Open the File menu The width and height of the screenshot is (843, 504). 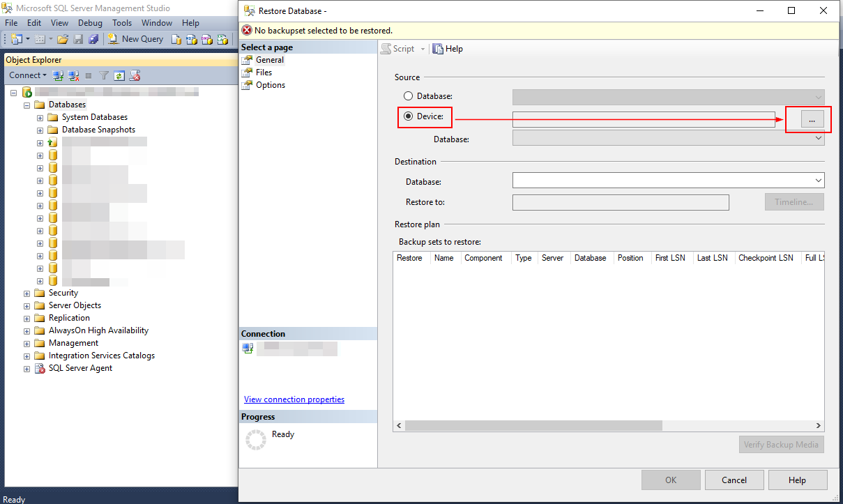[x=11, y=23]
